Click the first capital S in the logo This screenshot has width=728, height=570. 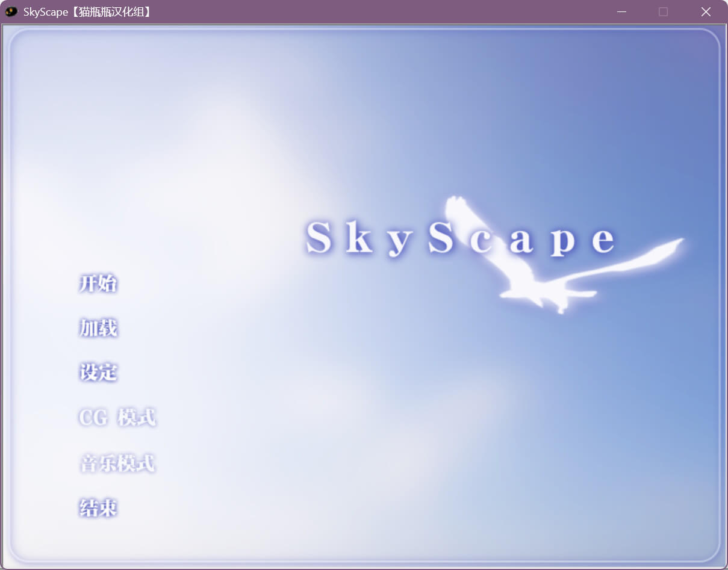319,238
